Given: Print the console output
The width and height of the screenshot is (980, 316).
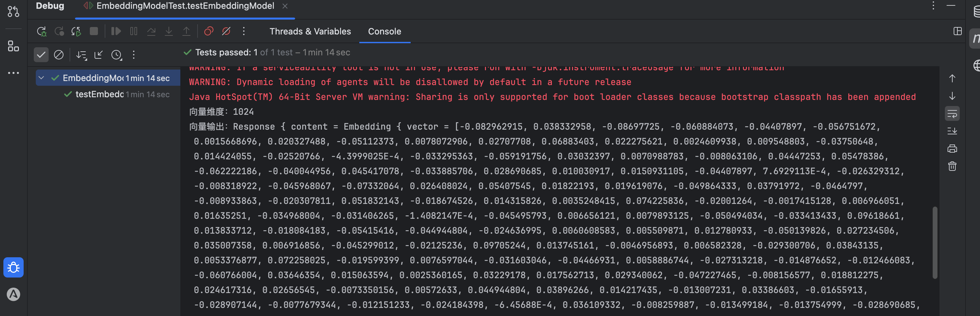Looking at the screenshot, I should (952, 148).
